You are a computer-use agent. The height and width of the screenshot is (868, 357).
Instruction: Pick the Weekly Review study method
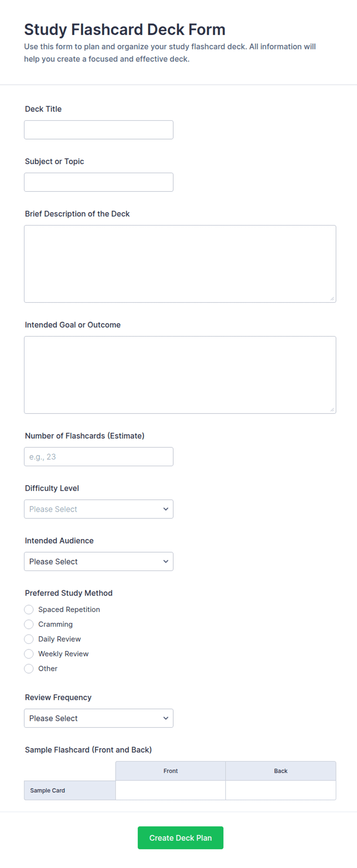pos(29,654)
